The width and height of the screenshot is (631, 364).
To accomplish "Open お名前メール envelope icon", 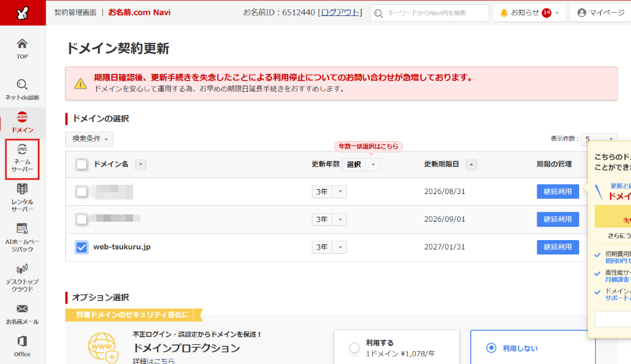I will click(22, 313).
